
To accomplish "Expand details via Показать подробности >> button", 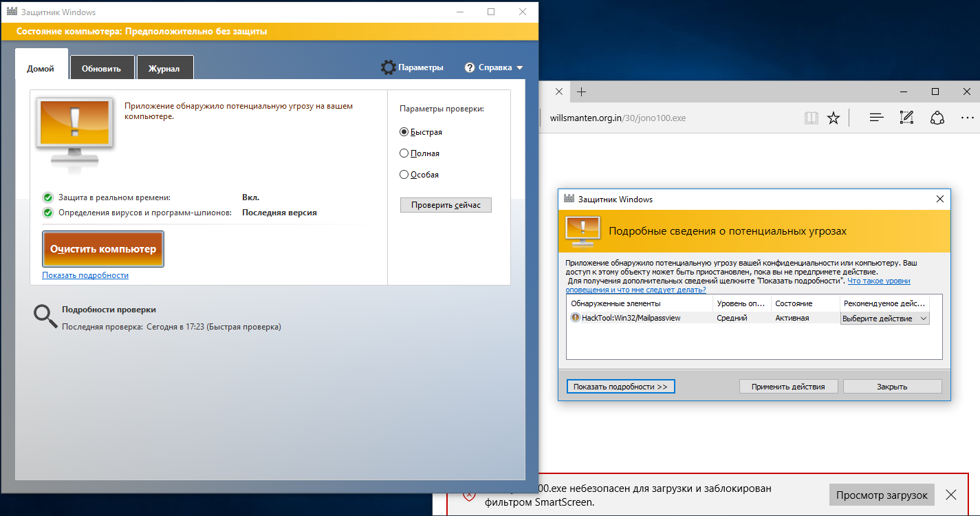I will pos(621,387).
